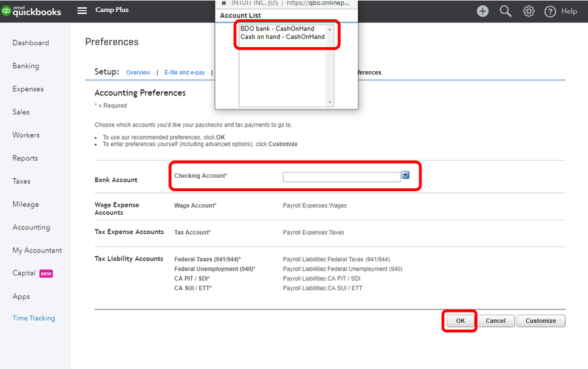Click the Camp Plus company name

112,10
